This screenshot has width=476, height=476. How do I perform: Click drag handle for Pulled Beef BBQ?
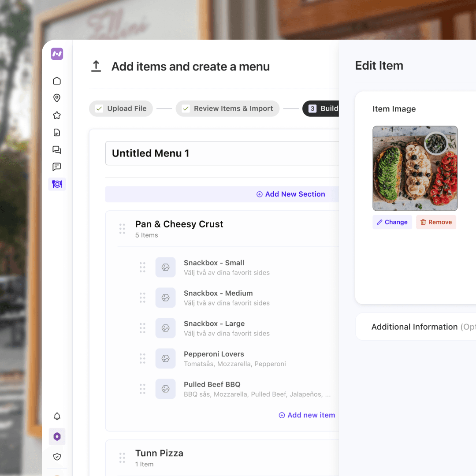point(142,389)
